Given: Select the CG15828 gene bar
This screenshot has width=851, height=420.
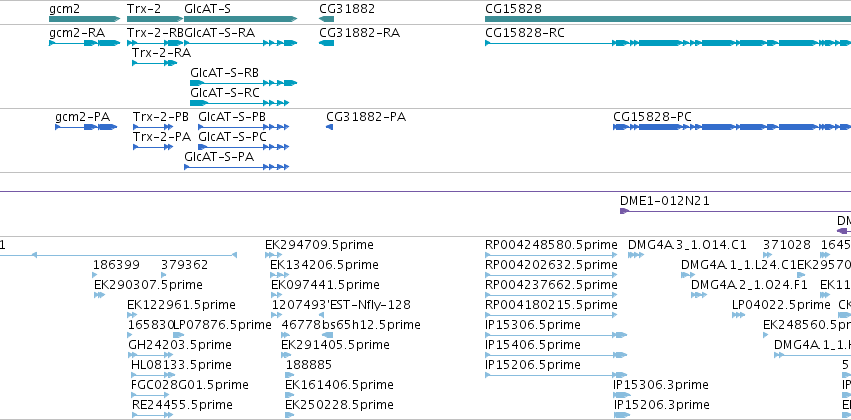Looking at the screenshot, I should point(668,19).
